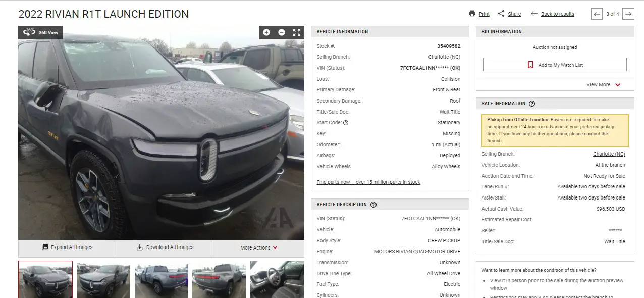Go to previous vehicle with left arrow
The image size is (644, 298).
pyautogui.click(x=597, y=14)
